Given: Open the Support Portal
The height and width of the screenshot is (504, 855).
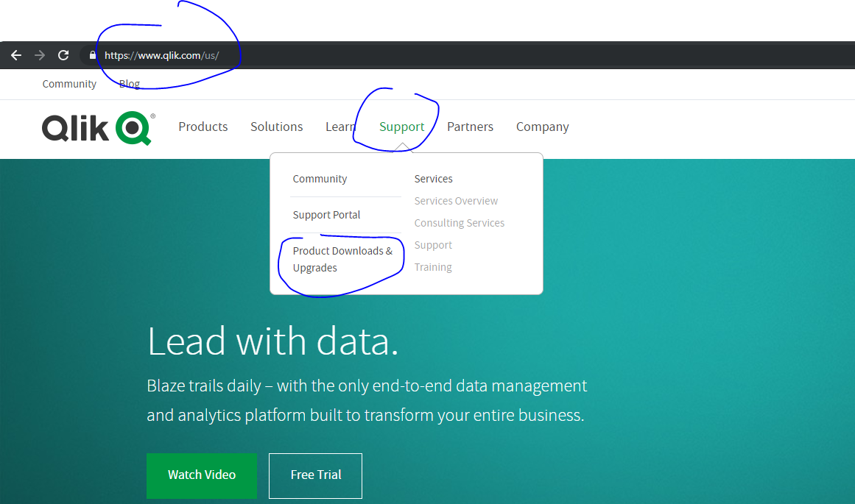Looking at the screenshot, I should click(326, 214).
